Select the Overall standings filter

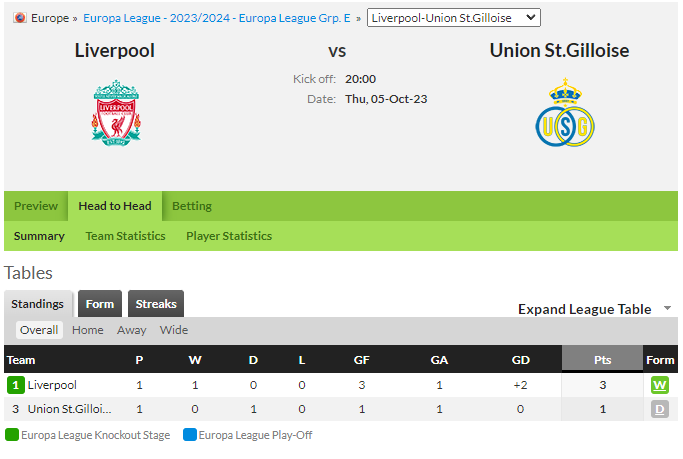pos(39,330)
